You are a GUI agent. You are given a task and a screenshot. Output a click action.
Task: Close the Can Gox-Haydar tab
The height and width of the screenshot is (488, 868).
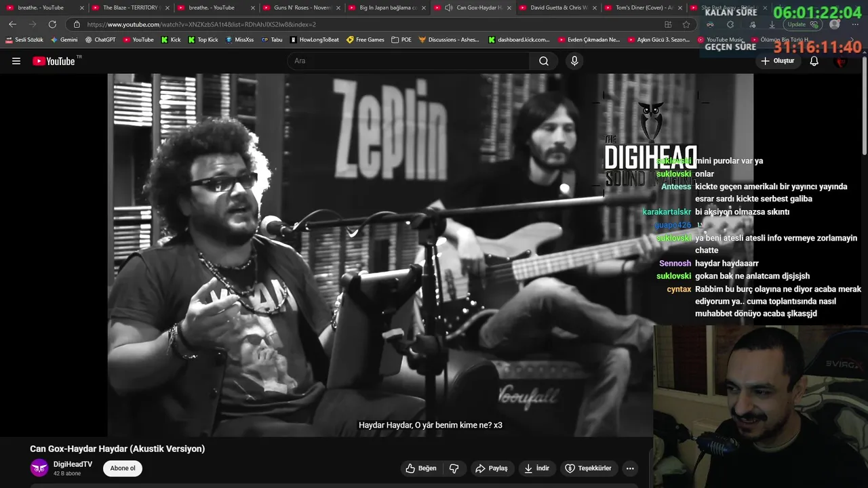pyautogui.click(x=509, y=7)
